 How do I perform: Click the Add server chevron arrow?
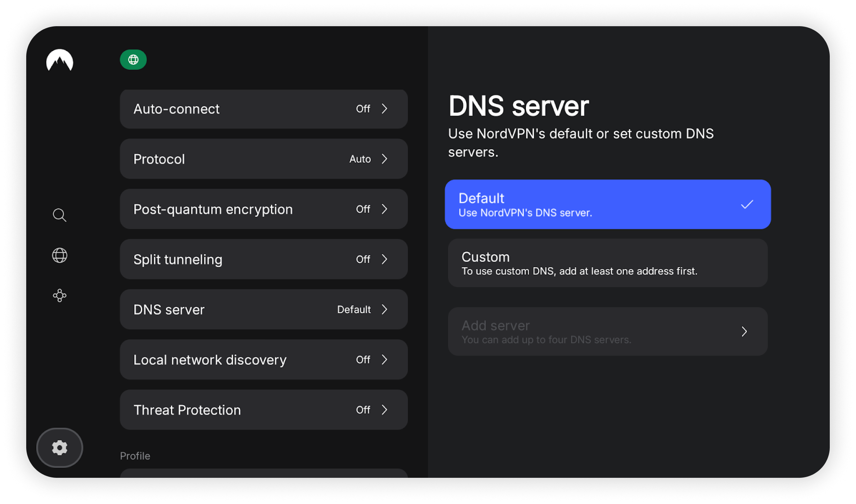click(x=744, y=331)
